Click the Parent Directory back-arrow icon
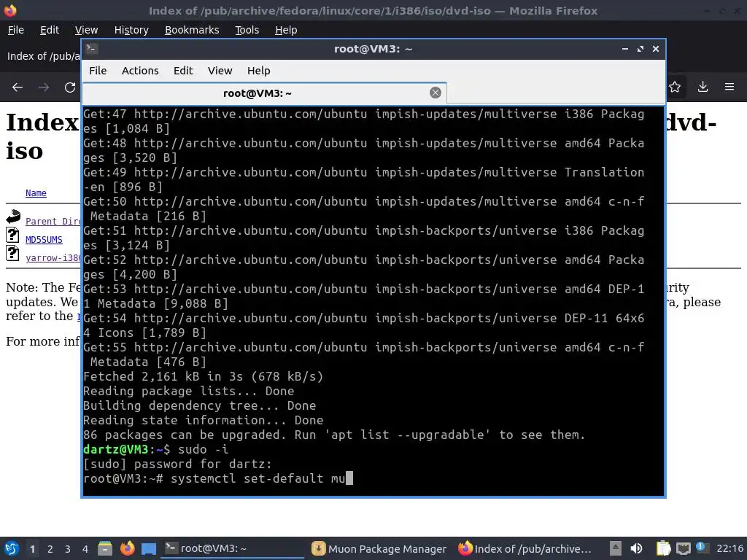747x560 pixels. (x=13, y=217)
